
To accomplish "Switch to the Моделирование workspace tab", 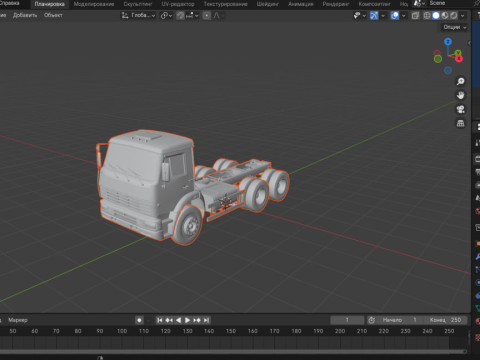I will 94,4.
